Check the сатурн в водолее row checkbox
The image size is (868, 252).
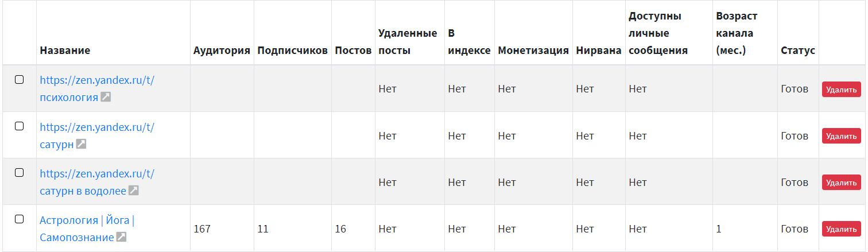(x=19, y=172)
